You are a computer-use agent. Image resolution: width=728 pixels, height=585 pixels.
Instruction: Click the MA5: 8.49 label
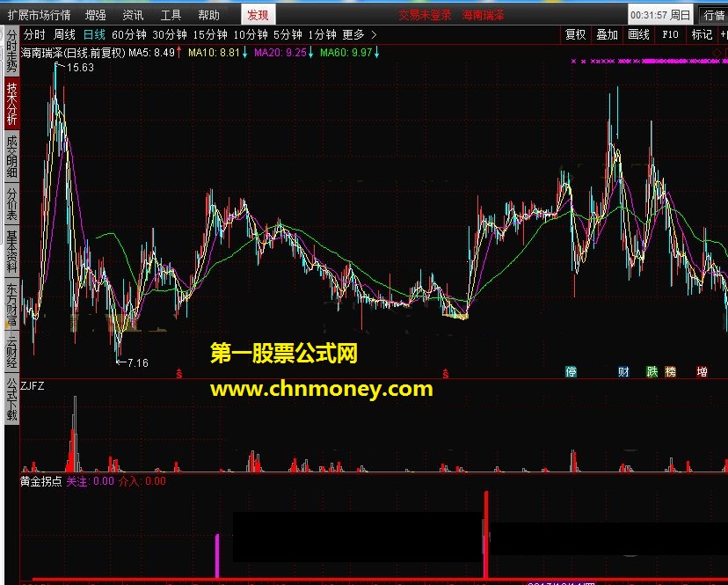pyautogui.click(x=152, y=53)
